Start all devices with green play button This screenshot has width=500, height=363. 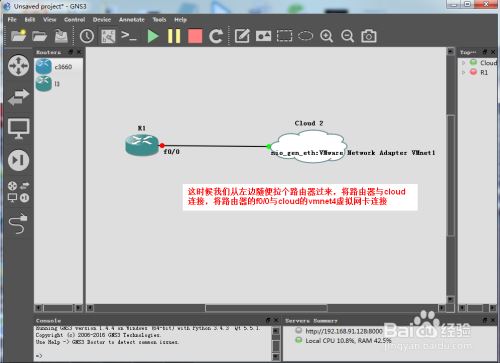[x=153, y=36]
